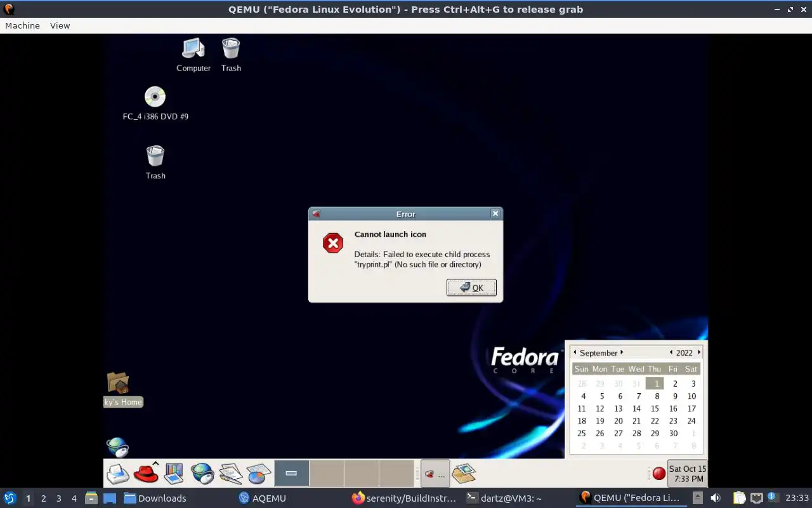Launch the pie chart spreadsheet icon in panel
This screenshot has width=812, height=508.
pyautogui.click(x=259, y=474)
